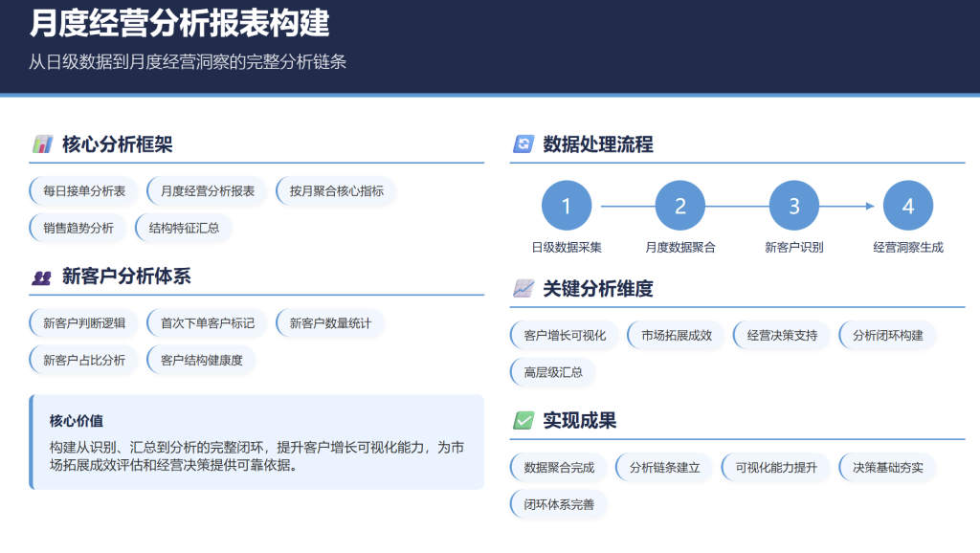Click the 关键分析维度 heading
The height and width of the screenshot is (553, 980).
pos(597,289)
